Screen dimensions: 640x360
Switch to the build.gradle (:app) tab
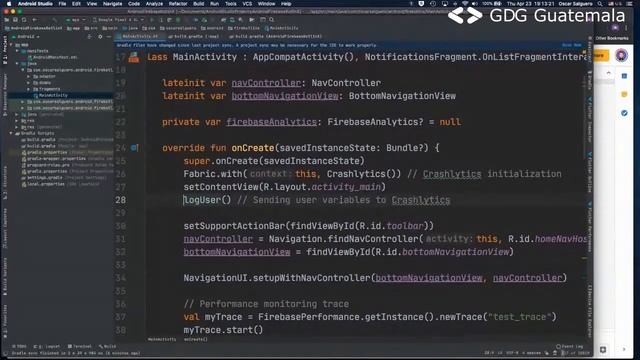click(x=193, y=36)
